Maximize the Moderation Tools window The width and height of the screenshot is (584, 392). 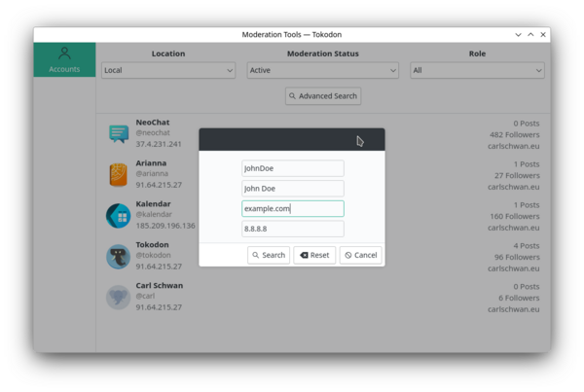click(530, 35)
